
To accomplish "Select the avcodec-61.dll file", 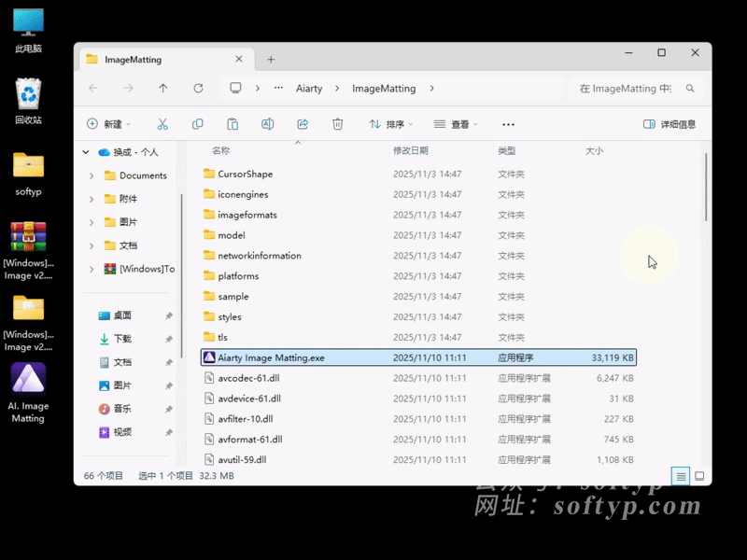I will pyautogui.click(x=417, y=378).
